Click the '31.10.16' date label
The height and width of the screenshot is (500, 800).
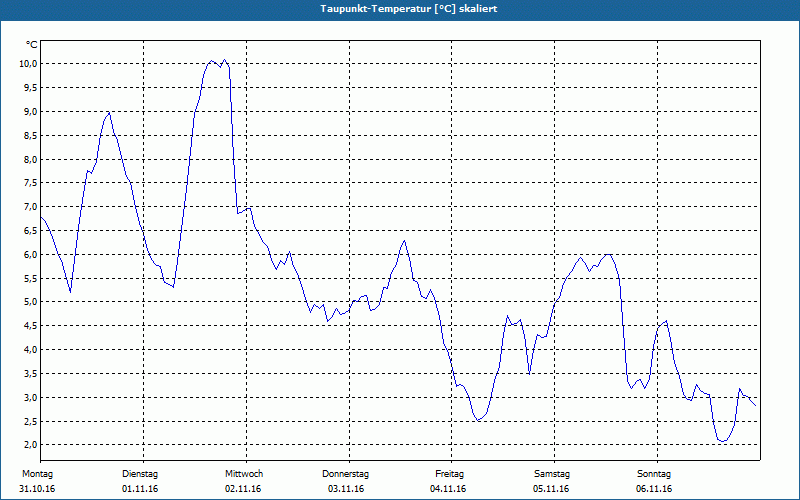pos(37,489)
